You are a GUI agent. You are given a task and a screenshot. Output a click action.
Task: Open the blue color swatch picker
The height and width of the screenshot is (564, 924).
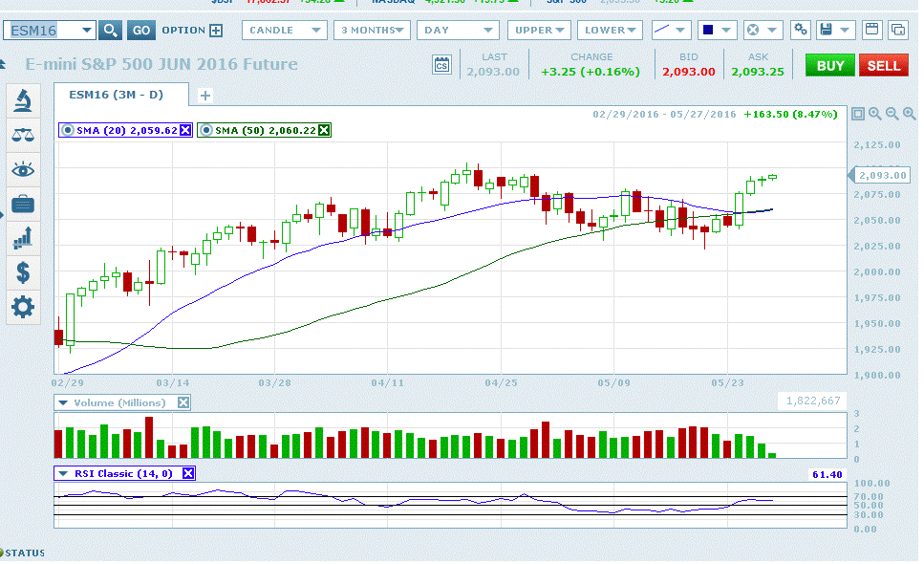tap(715, 31)
